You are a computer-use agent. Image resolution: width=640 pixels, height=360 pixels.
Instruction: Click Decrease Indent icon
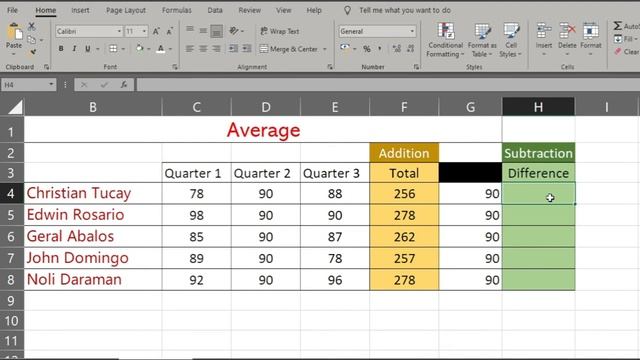coord(233,49)
